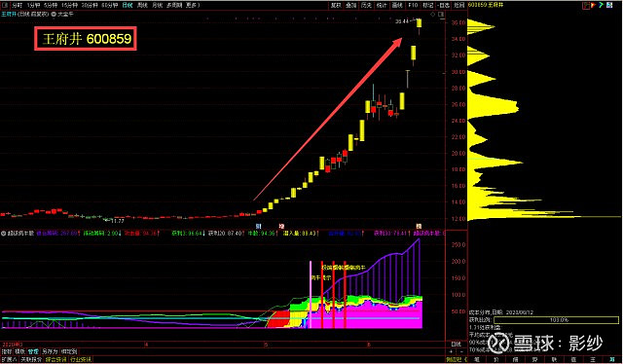623x364 pixels.
Task: Click the round icon before the sub-indicator name
Action: (x=4, y=234)
